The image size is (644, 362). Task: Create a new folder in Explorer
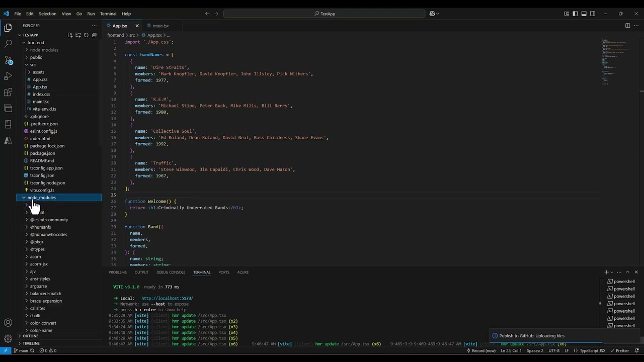point(78,35)
